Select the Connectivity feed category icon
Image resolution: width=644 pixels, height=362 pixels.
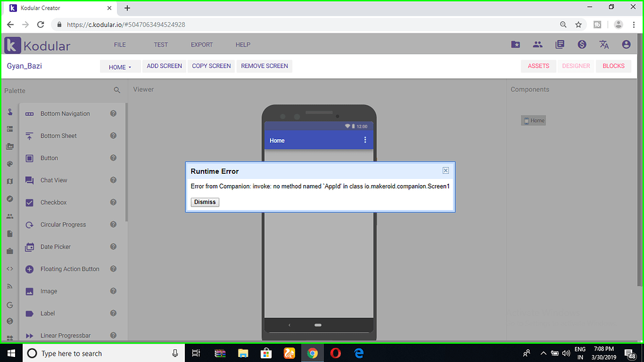[10, 286]
